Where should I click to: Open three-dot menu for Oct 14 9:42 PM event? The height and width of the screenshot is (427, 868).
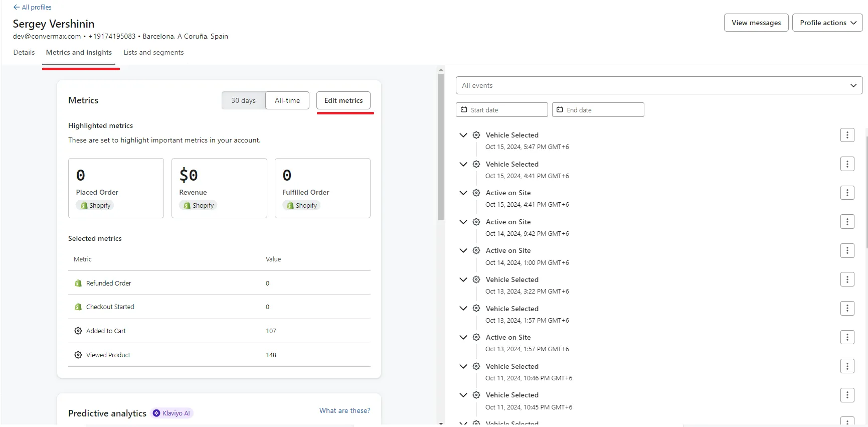pyautogui.click(x=847, y=222)
